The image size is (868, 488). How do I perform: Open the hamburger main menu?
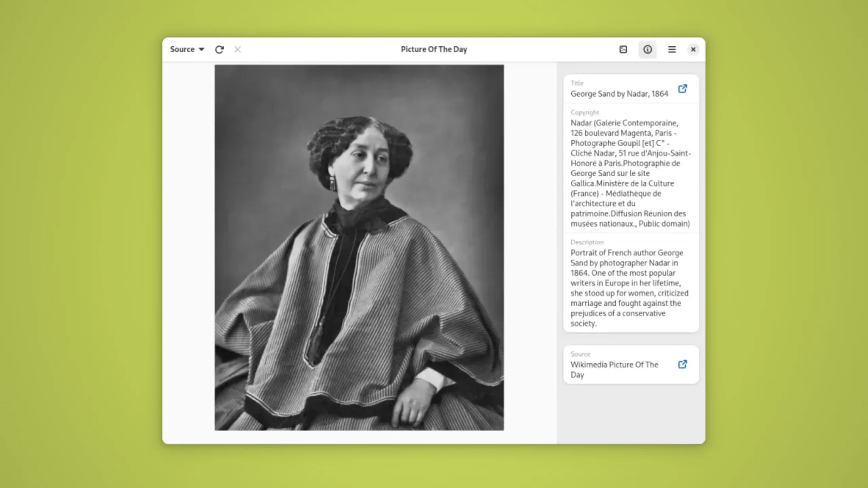[x=672, y=49]
